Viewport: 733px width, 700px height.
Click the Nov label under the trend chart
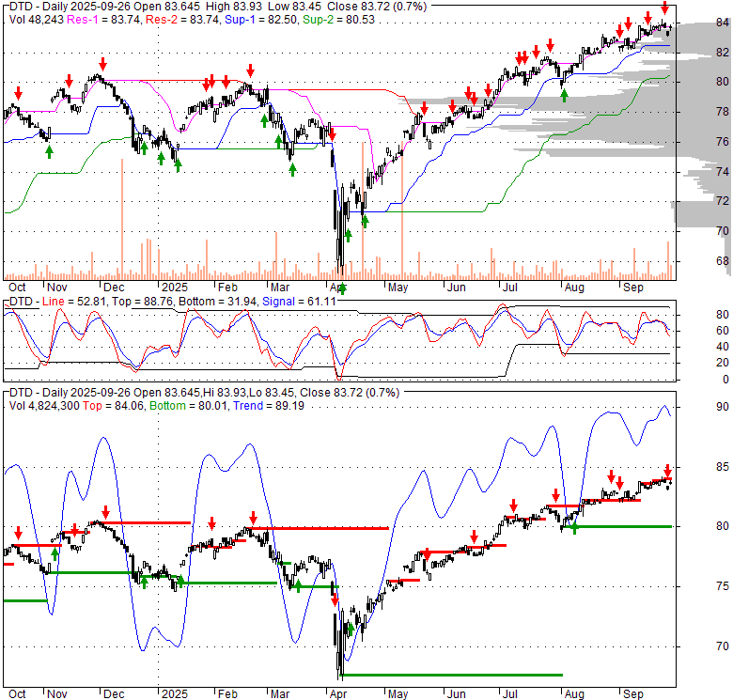[x=57, y=694]
